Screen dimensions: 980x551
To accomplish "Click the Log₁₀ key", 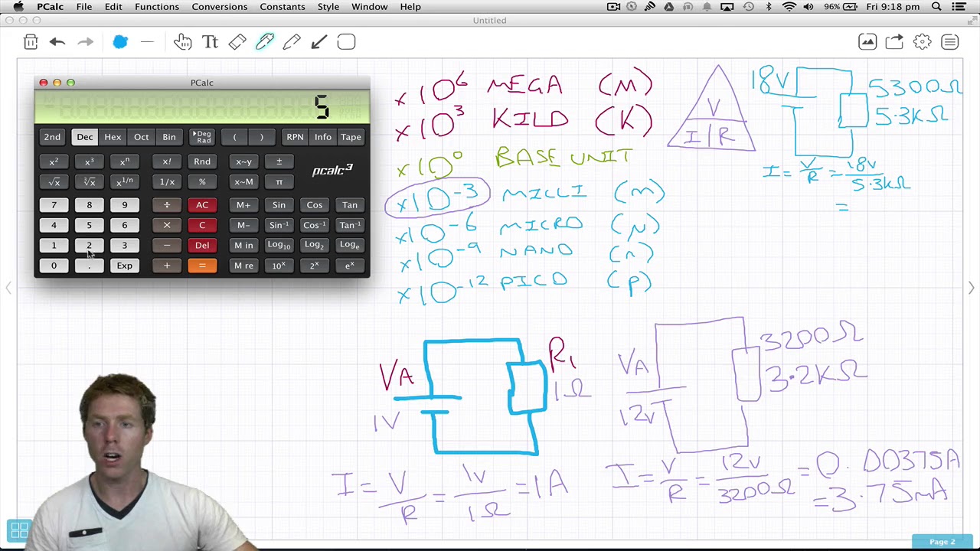I will pyautogui.click(x=279, y=246).
